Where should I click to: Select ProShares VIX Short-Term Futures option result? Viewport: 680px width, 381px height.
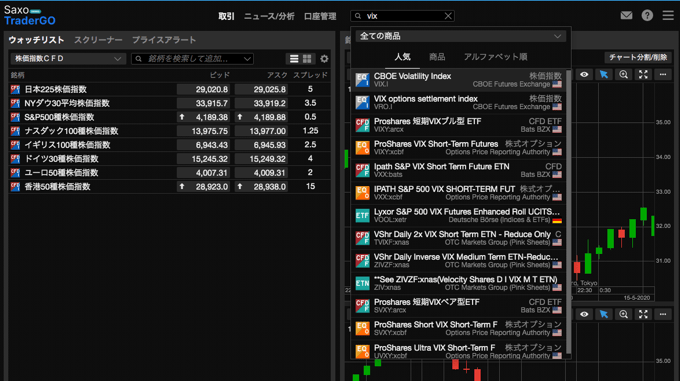pos(458,147)
